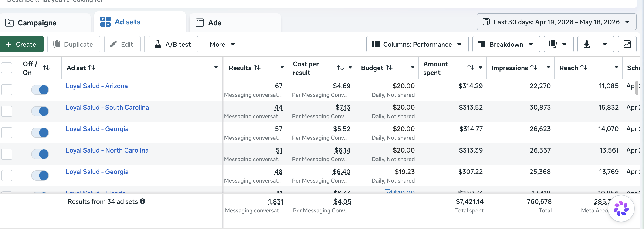Select the Loyal Salud - Arizona checkbox
The image size is (644, 229).
(7, 90)
